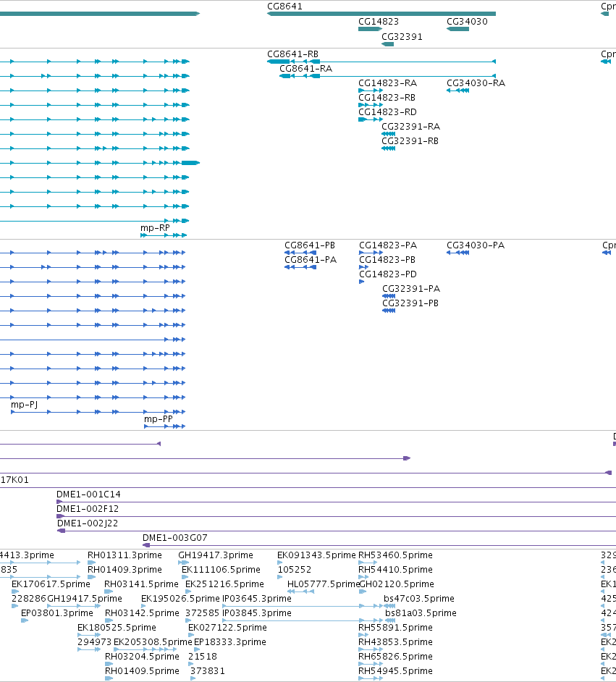This screenshot has width=616, height=682.
Task: Open EST bs81a03.5prime
Action: (421, 612)
